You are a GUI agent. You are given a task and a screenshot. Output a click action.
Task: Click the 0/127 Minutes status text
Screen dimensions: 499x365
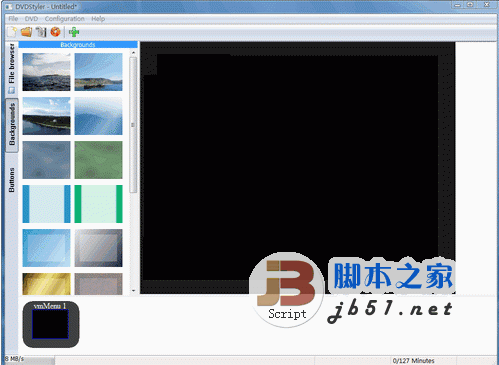[413, 361]
